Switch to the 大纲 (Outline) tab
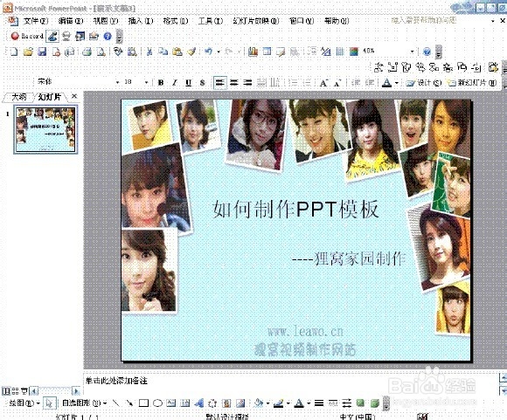The height and width of the screenshot is (420, 507). 18,97
